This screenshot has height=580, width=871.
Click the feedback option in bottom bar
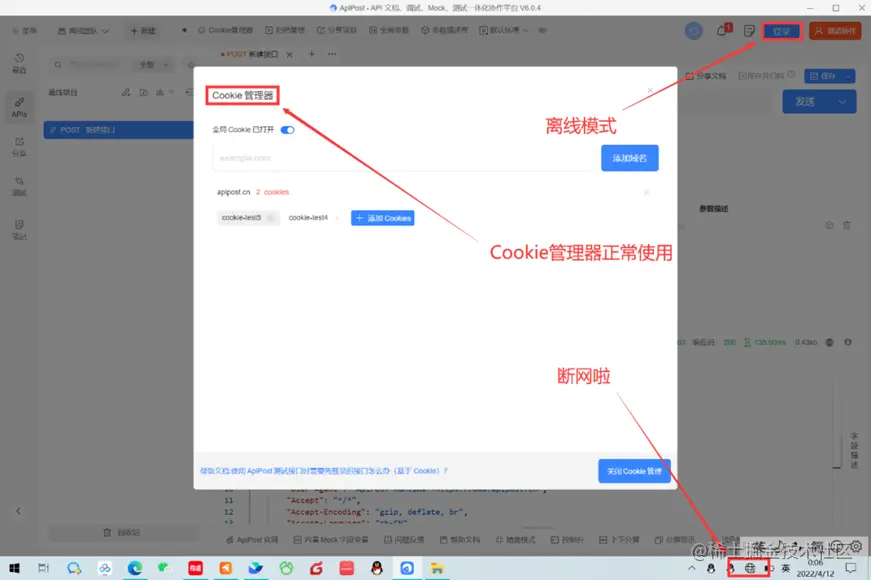click(404, 539)
